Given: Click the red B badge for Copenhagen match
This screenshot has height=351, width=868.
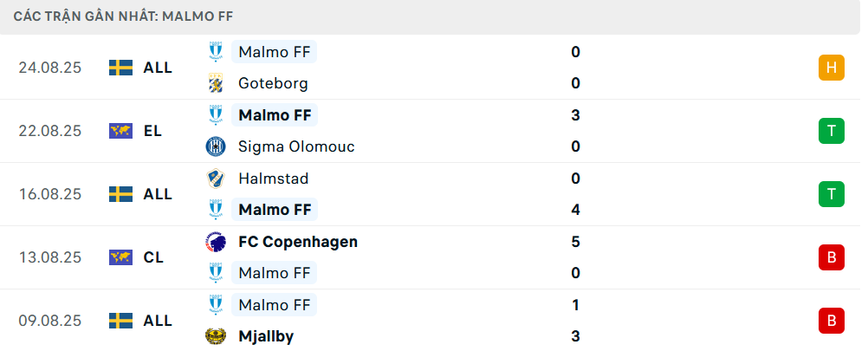Looking at the screenshot, I should 831,257.
